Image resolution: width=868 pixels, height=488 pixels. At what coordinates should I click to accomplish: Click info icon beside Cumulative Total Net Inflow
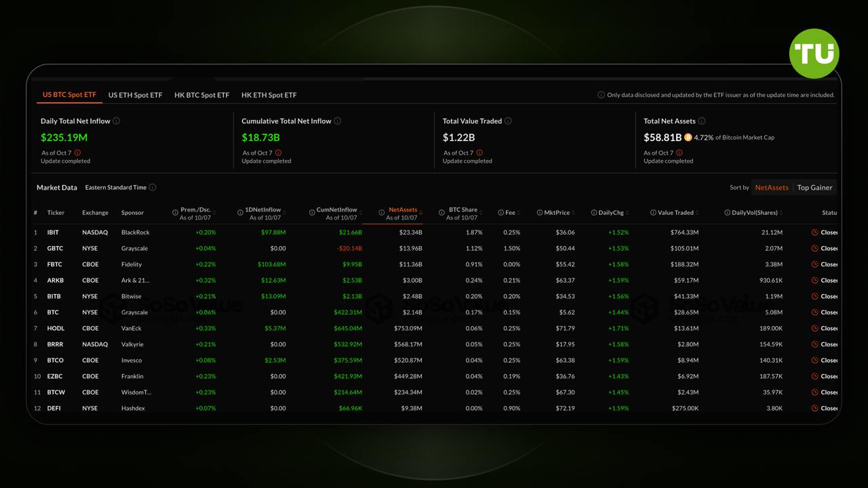[x=338, y=121]
